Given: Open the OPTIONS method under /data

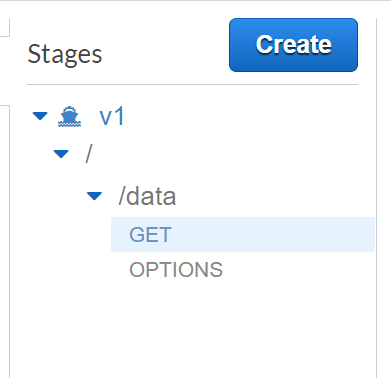Looking at the screenshot, I should pyautogui.click(x=176, y=270).
